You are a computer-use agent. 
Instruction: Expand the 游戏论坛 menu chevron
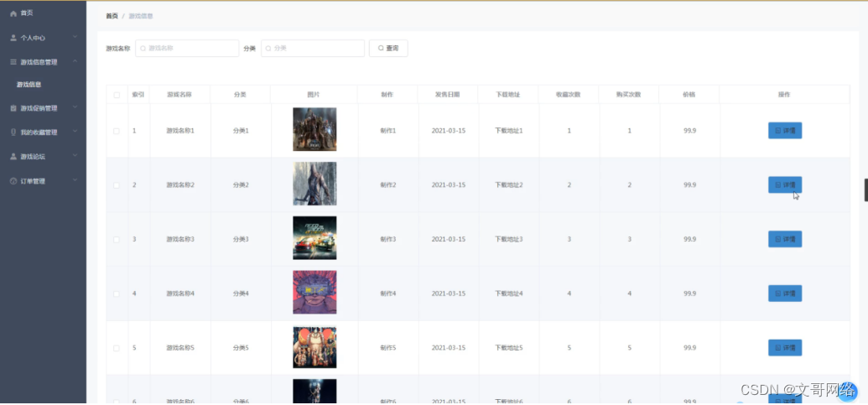[x=75, y=156]
